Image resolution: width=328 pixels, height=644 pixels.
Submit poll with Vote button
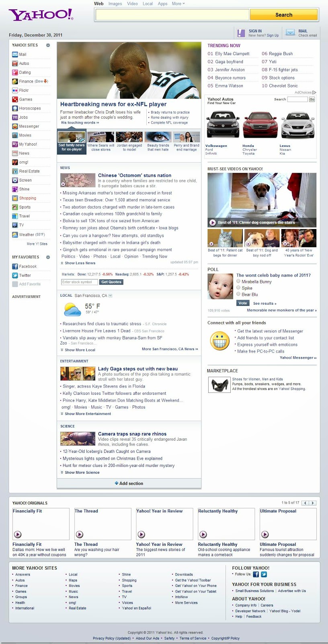pyautogui.click(x=243, y=303)
